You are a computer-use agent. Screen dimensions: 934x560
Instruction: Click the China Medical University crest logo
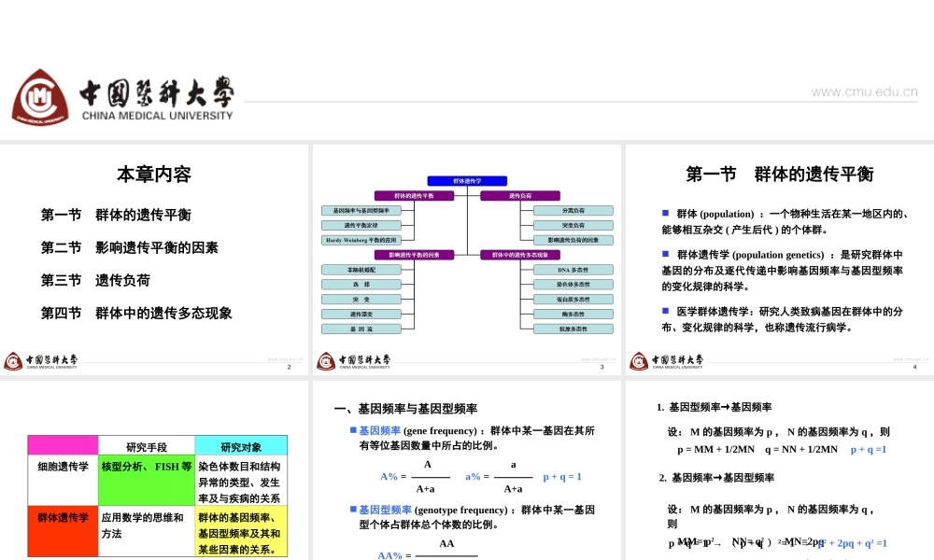[42, 97]
